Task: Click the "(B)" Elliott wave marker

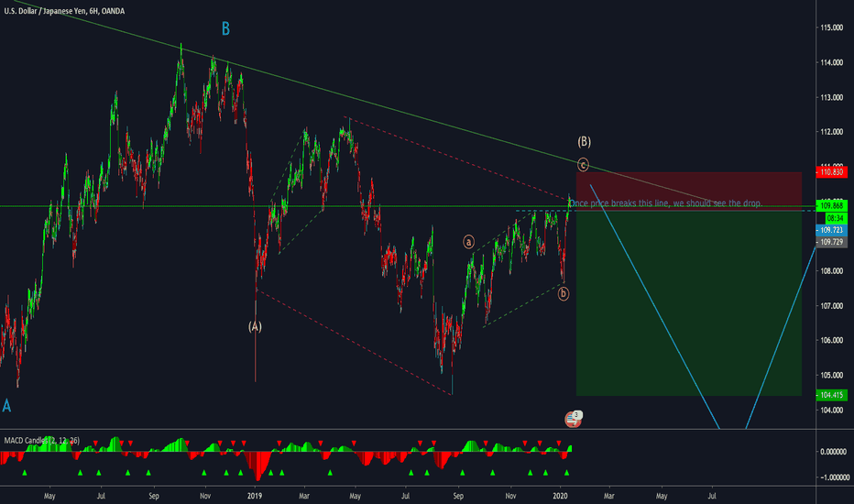Action: pyautogui.click(x=584, y=143)
